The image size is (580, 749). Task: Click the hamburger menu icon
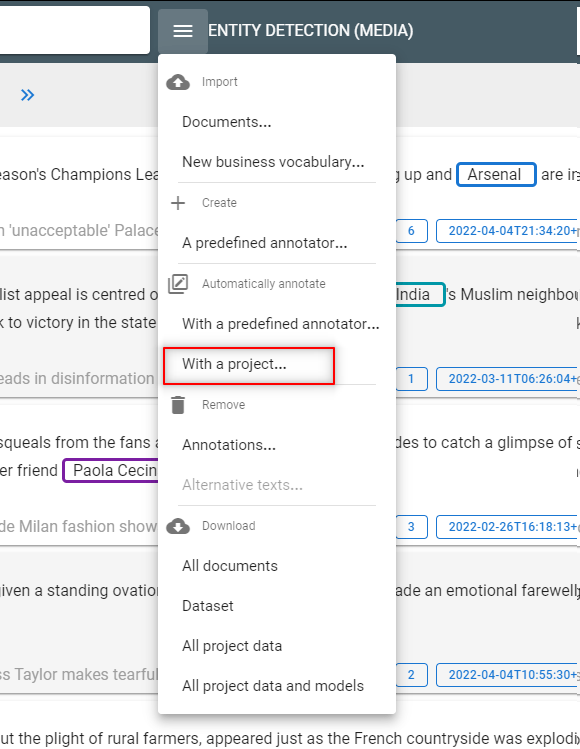tap(183, 31)
